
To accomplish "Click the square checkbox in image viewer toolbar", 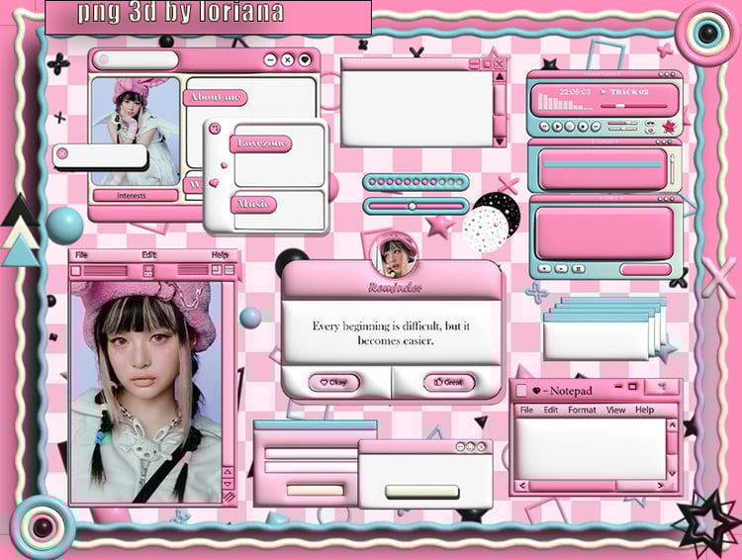I will [x=75, y=271].
